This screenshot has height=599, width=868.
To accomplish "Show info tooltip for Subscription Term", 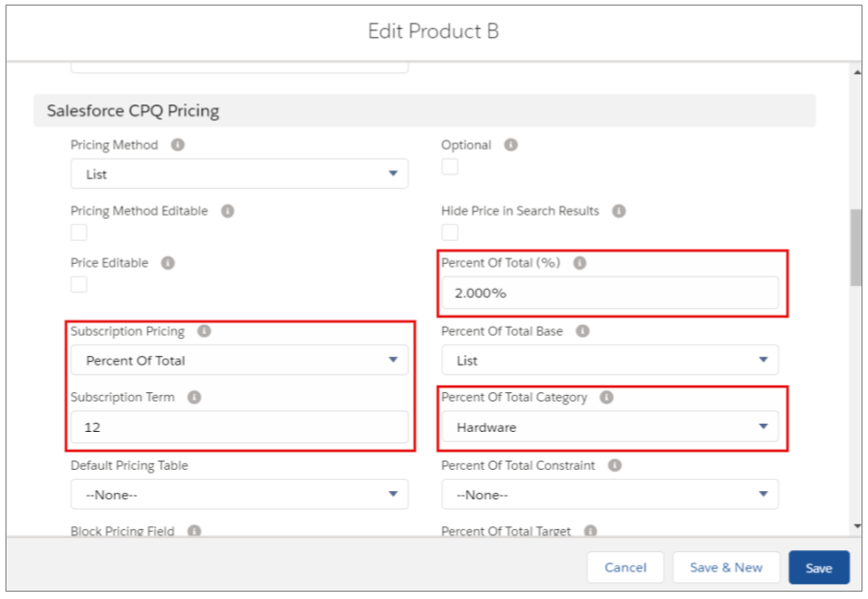I will (x=195, y=397).
